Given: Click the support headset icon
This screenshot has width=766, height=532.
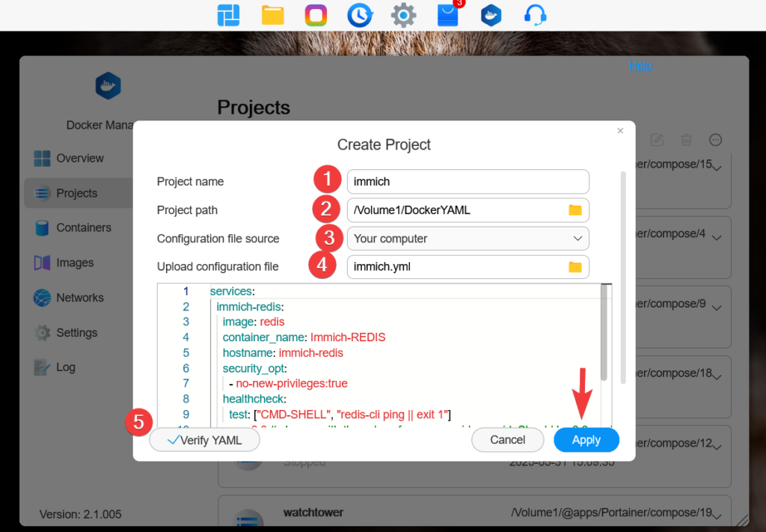Looking at the screenshot, I should (x=535, y=15).
